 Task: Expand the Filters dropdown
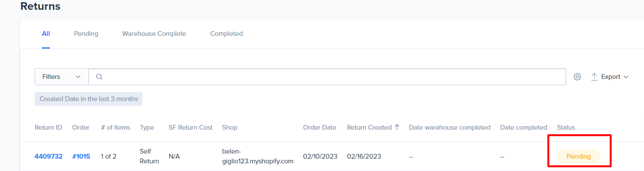[61, 77]
